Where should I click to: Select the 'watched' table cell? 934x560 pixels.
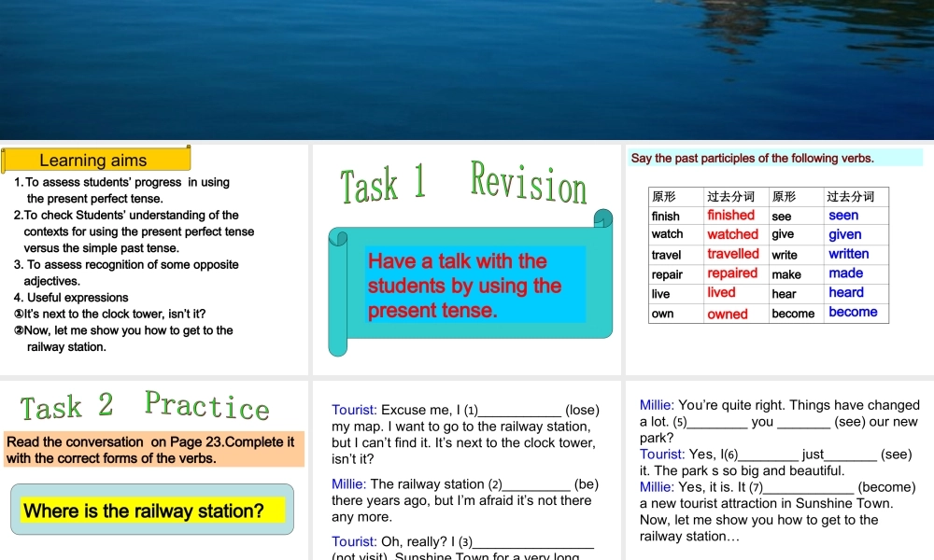point(736,234)
